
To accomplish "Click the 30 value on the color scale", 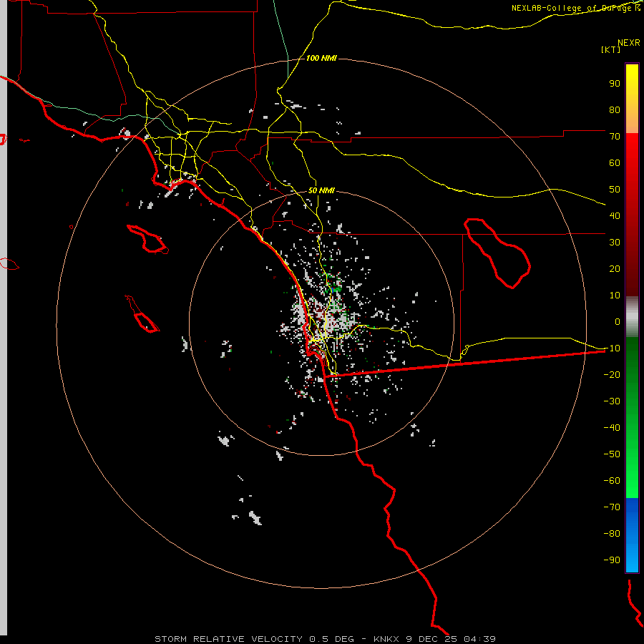I will (615, 243).
